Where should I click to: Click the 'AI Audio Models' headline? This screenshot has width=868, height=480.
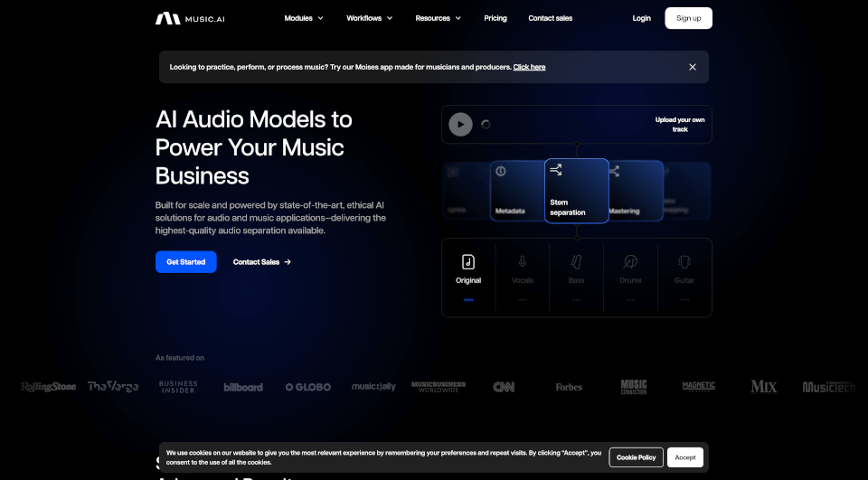tap(253, 147)
